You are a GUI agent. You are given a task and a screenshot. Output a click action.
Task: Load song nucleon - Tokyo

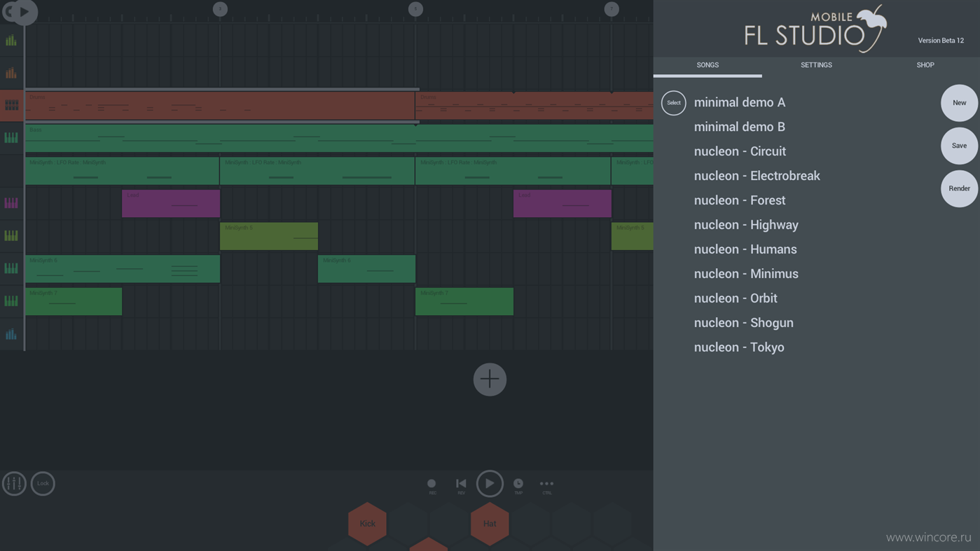coord(739,347)
